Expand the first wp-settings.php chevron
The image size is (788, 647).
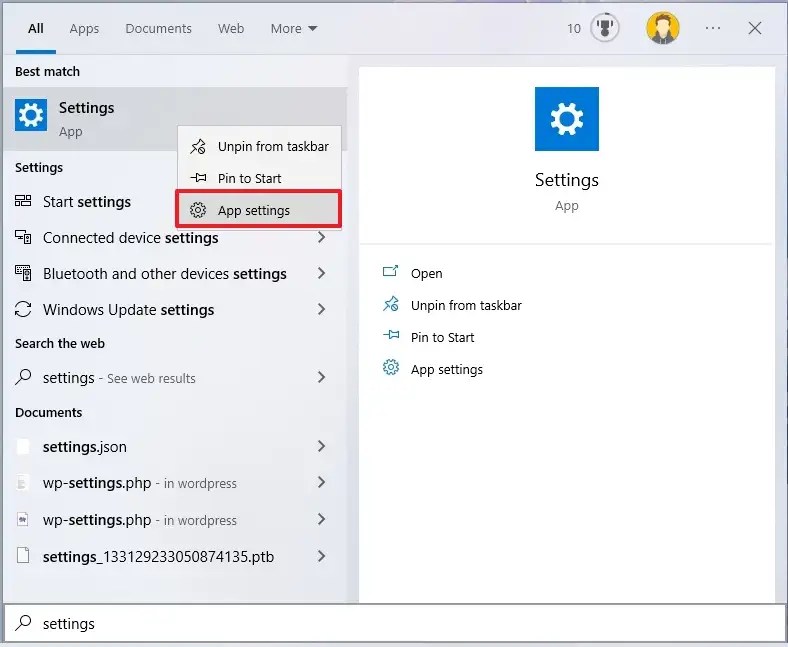click(322, 482)
